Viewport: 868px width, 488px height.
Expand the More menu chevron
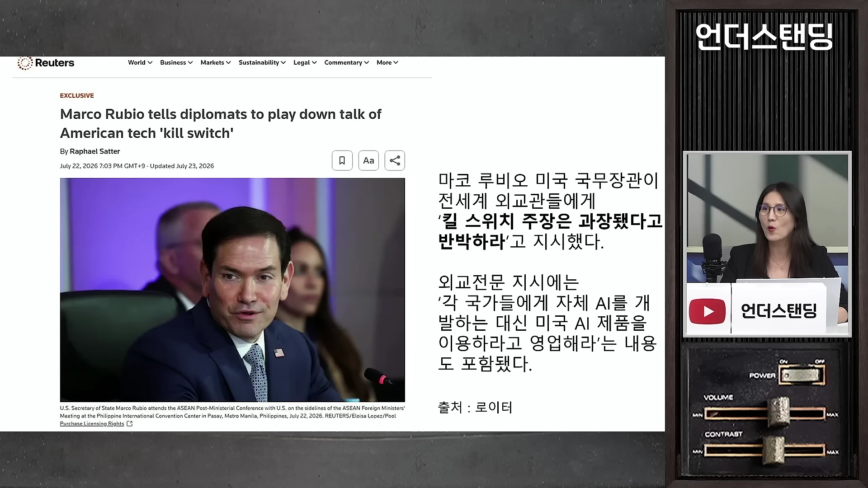pos(396,63)
